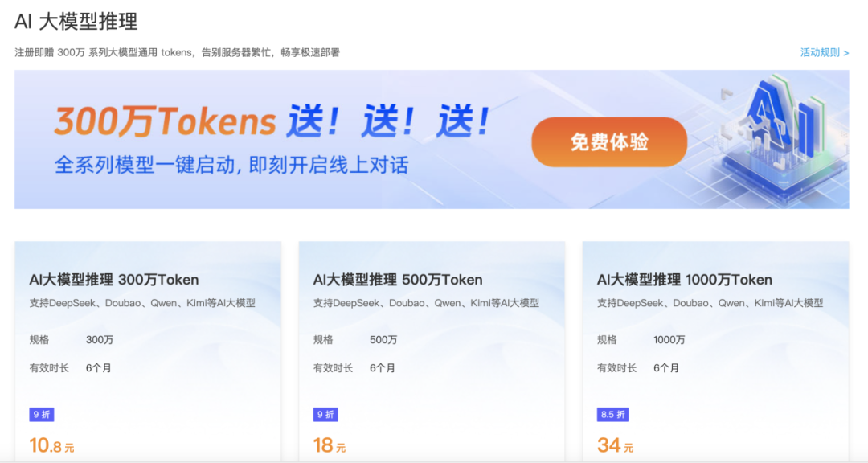Open the AI大模型推理 1000万Token card title
The image size is (868, 463).
point(685,280)
